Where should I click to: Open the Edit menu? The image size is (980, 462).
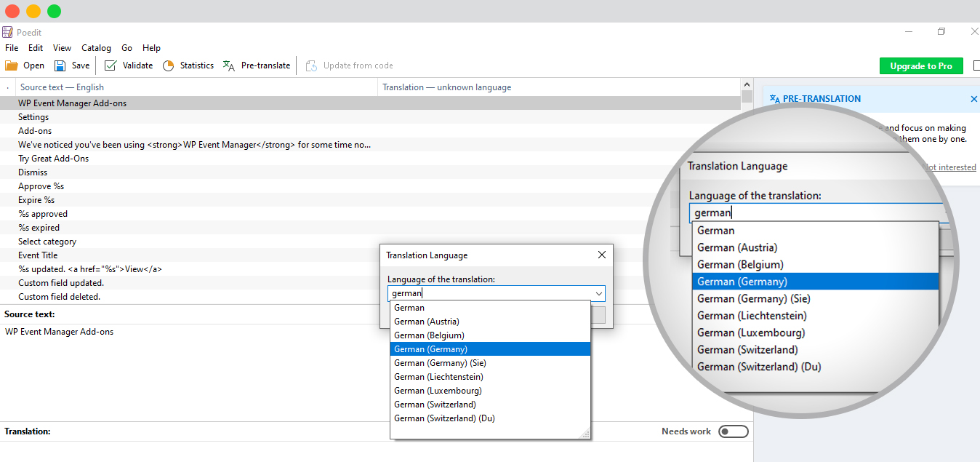[36, 48]
